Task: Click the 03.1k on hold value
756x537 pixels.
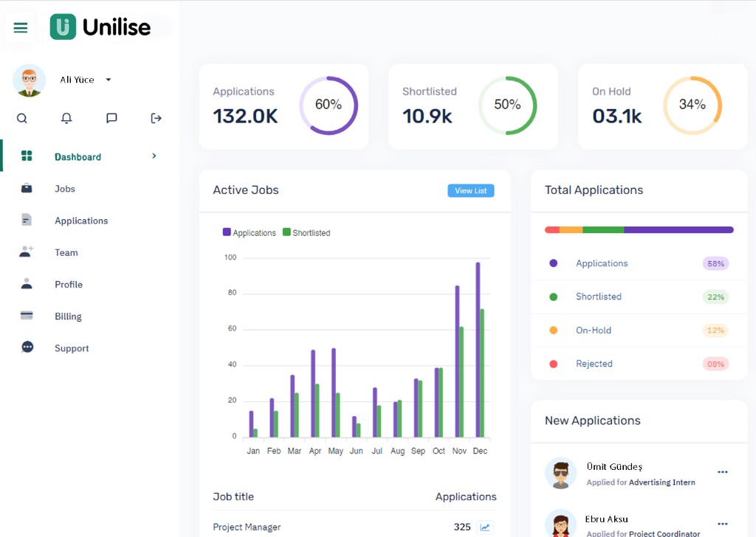Action: pyautogui.click(x=617, y=116)
